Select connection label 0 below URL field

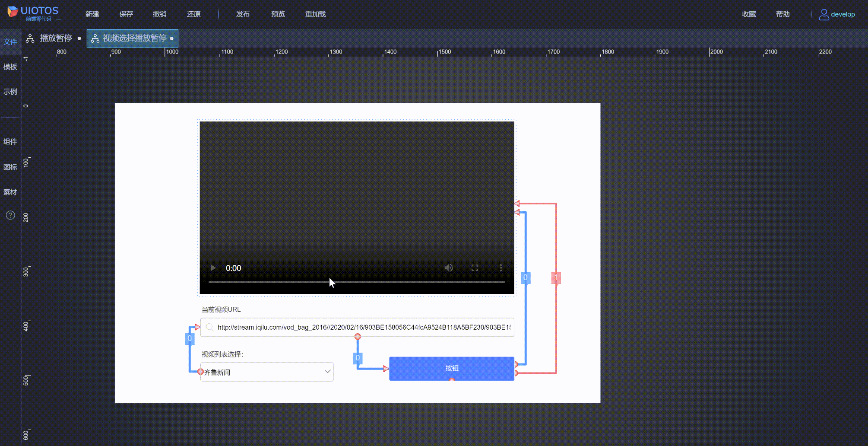coord(358,358)
